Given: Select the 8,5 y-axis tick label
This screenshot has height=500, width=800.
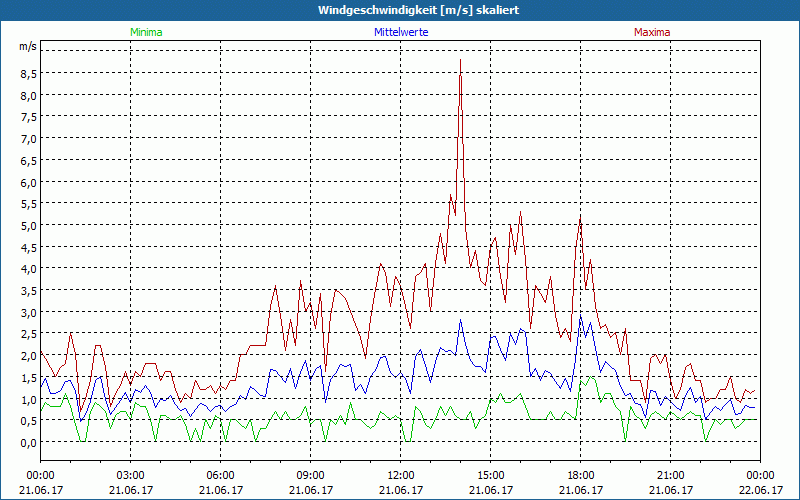Looking at the screenshot, I should coord(27,74).
